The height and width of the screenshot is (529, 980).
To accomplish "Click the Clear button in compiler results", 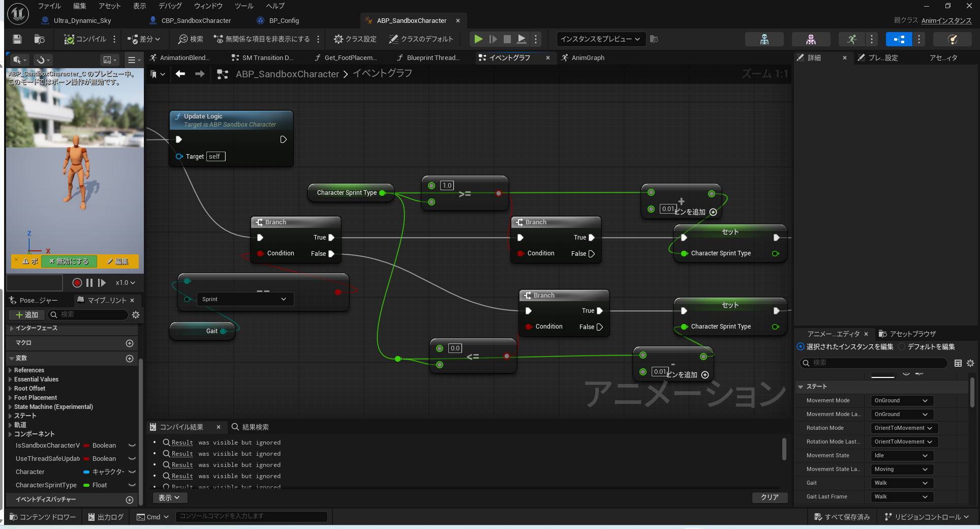I will click(x=769, y=497).
